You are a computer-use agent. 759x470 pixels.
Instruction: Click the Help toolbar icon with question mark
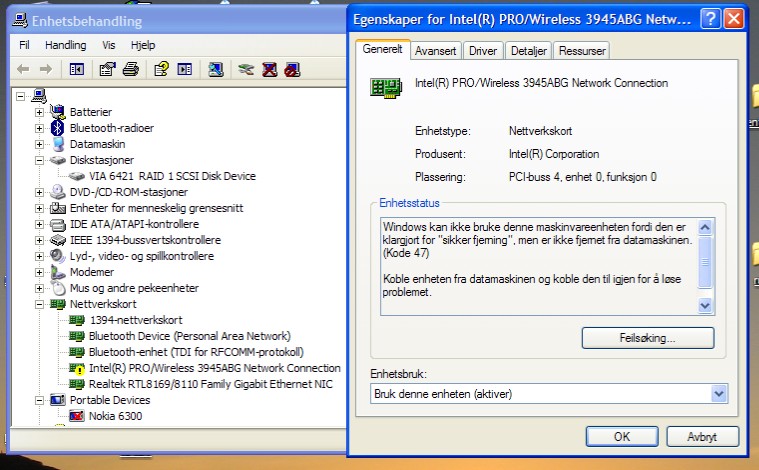(x=161, y=69)
